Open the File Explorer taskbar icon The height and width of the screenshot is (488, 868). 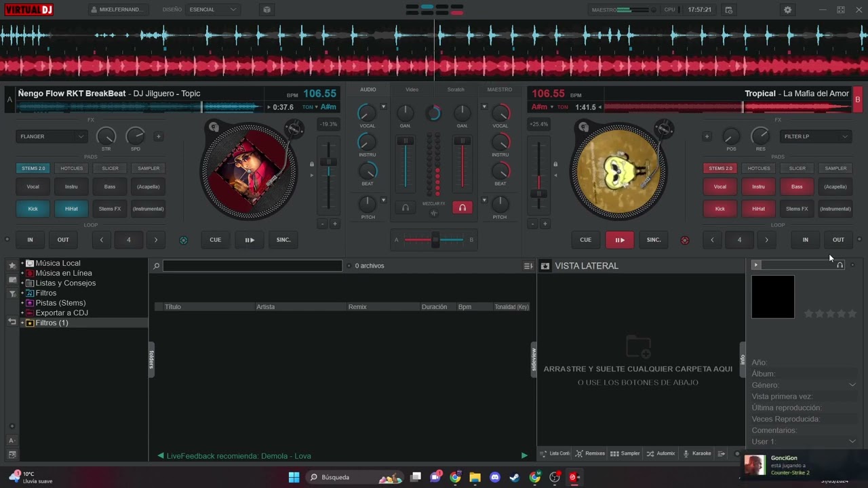(x=475, y=477)
